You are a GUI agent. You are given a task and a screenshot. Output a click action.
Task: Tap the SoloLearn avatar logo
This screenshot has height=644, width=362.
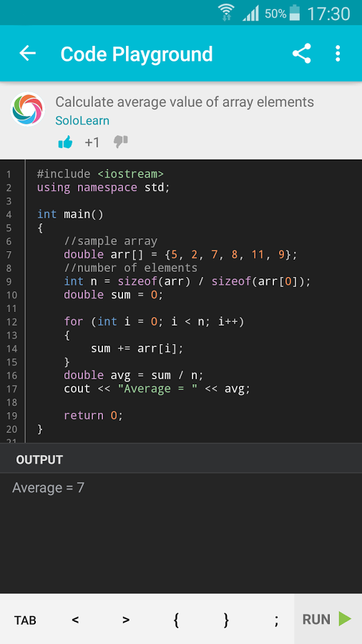pos(27,109)
